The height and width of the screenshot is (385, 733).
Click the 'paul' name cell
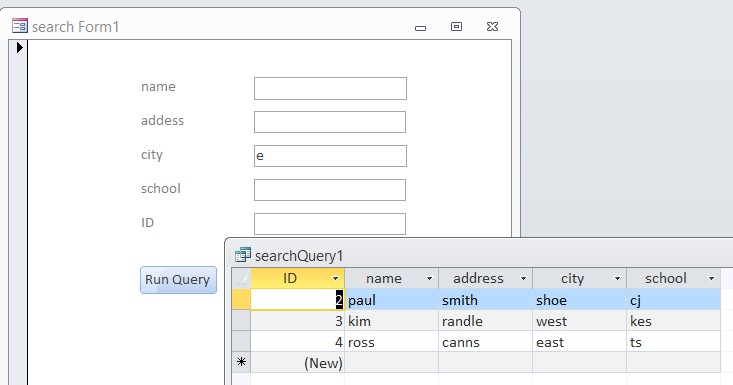pos(392,299)
